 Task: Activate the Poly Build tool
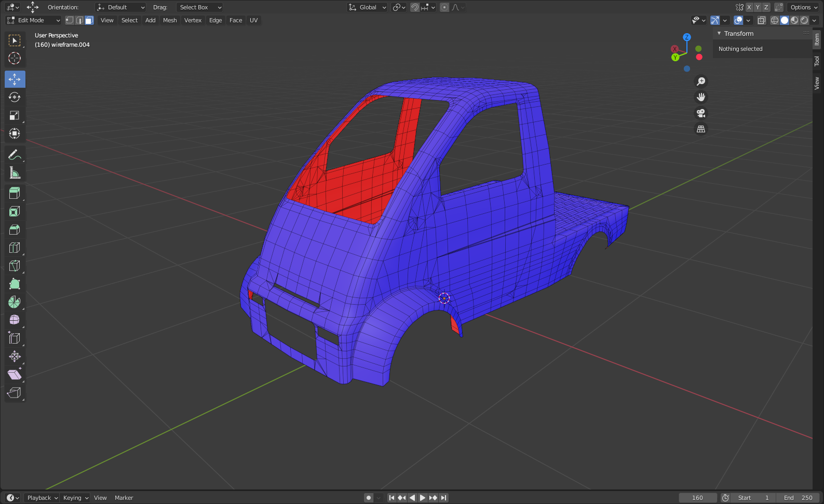tap(15, 284)
